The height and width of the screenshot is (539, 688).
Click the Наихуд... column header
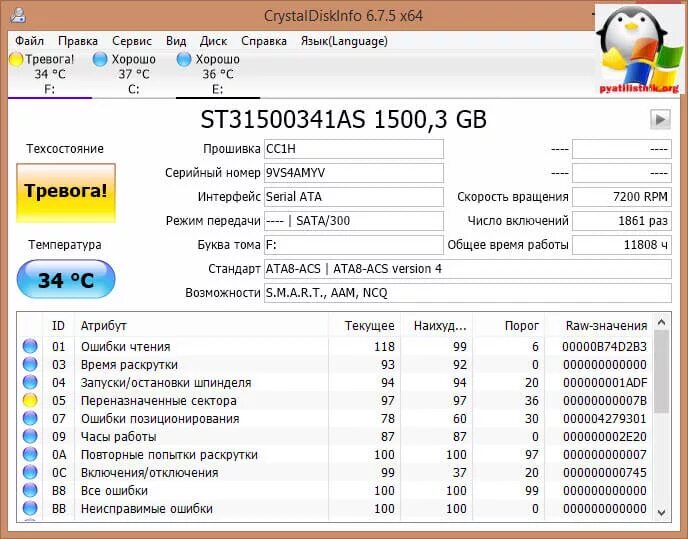[437, 326]
